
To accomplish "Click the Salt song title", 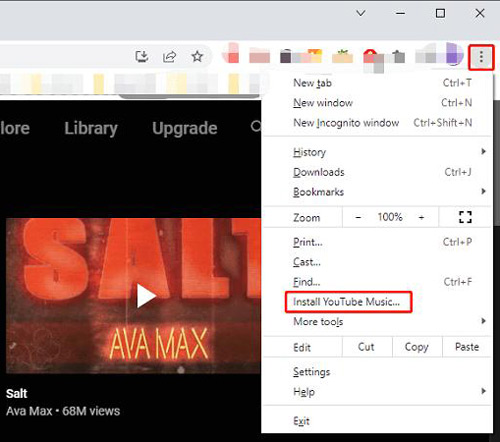I will (17, 393).
